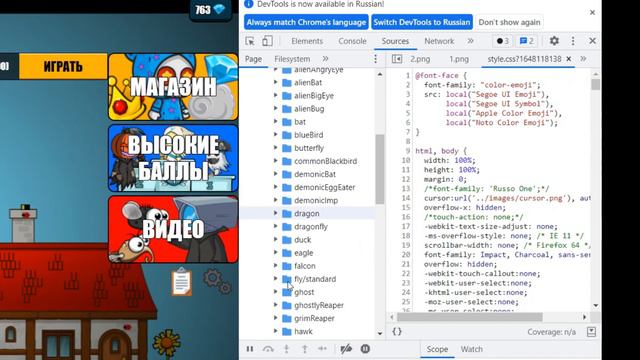640x360 pixels.
Task: Select the commonBlackbird folder
Action: click(325, 161)
